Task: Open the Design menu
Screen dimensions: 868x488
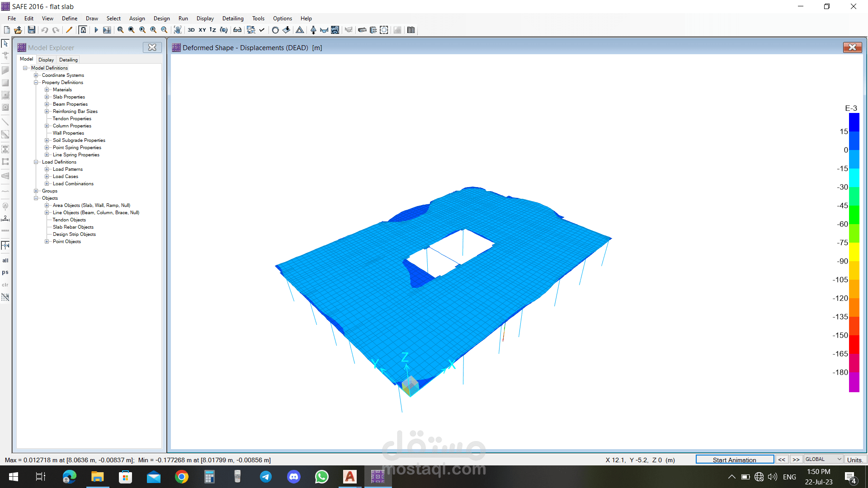Action: [x=162, y=19]
